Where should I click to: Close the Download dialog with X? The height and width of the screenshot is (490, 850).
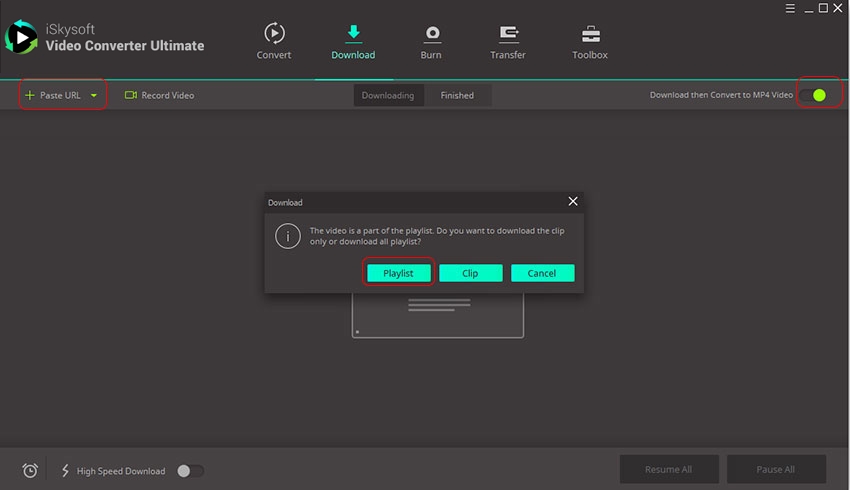tap(573, 202)
